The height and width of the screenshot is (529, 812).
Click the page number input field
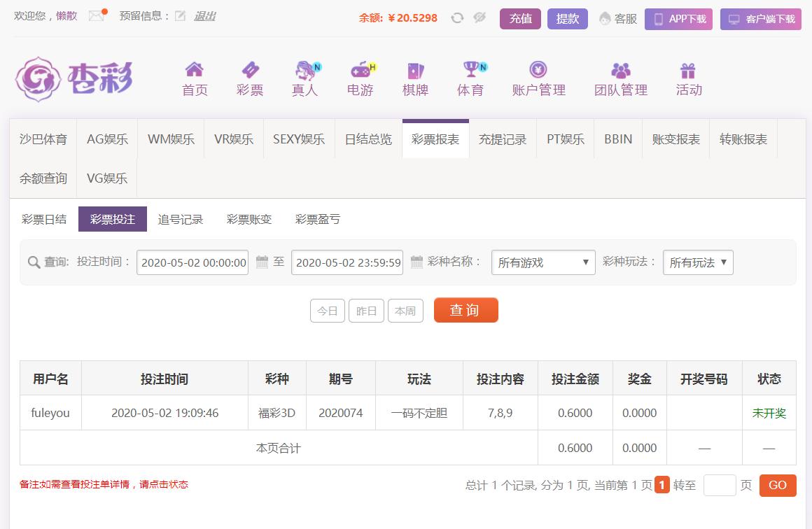coord(719,485)
